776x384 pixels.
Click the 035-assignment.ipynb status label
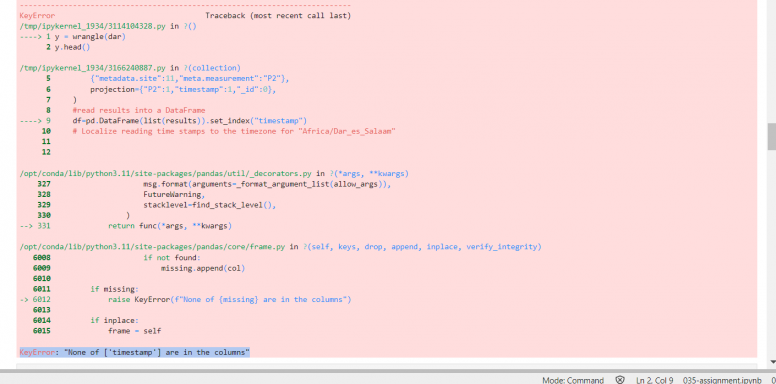click(x=722, y=380)
